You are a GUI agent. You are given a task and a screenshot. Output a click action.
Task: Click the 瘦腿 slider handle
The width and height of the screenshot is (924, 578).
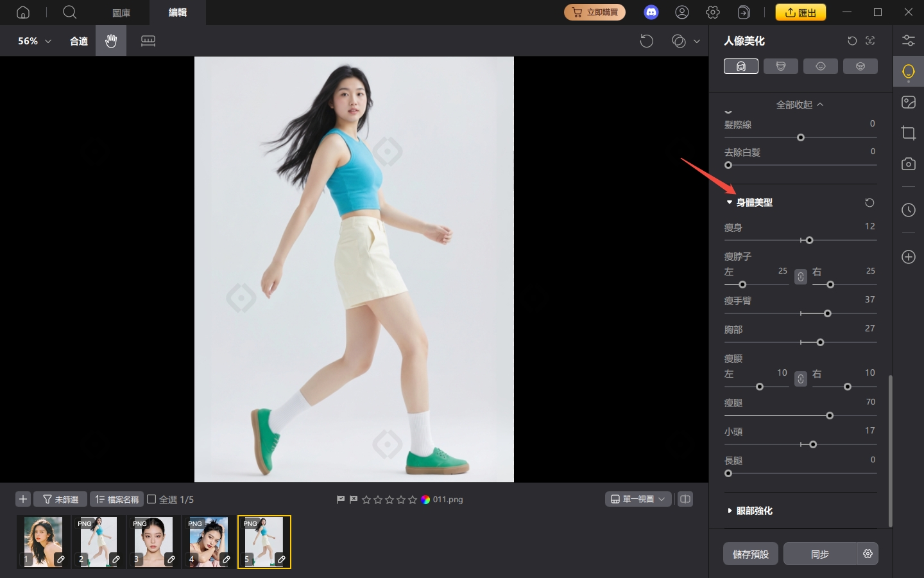tap(830, 416)
